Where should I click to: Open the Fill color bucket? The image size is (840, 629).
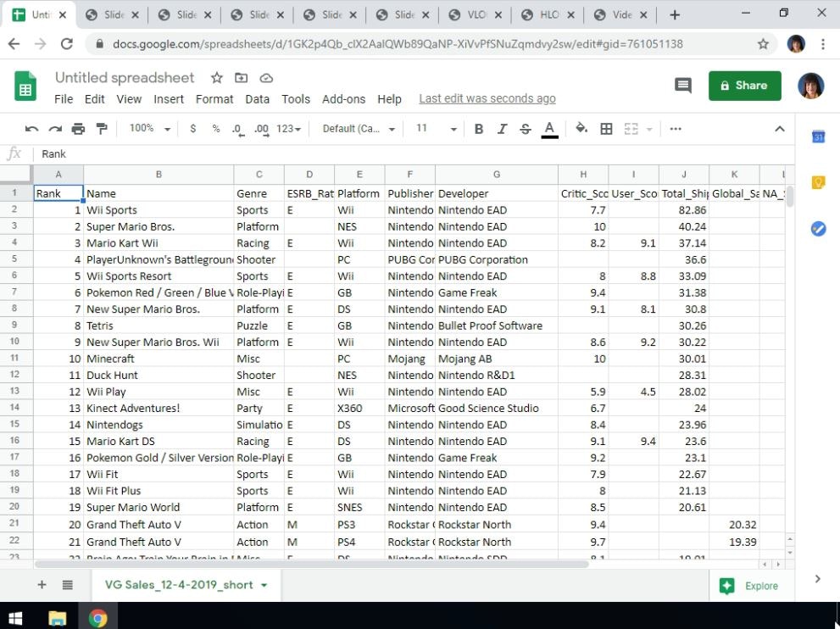(x=581, y=129)
